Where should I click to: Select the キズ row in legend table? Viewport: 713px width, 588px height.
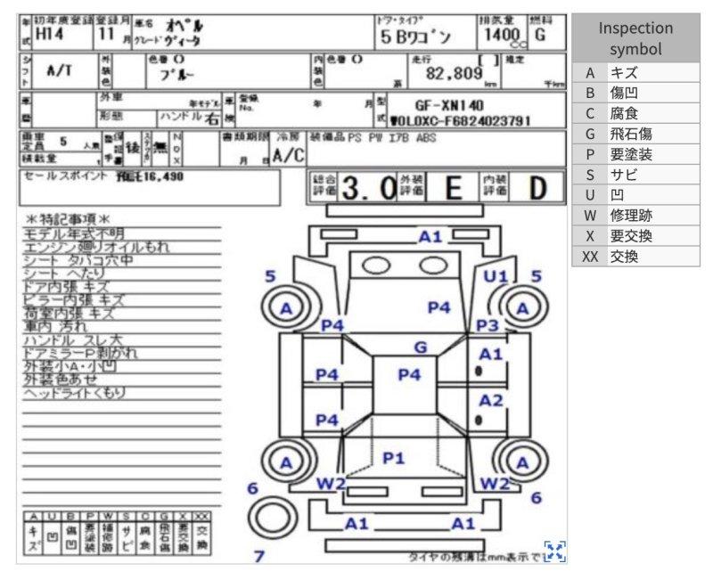point(635,72)
